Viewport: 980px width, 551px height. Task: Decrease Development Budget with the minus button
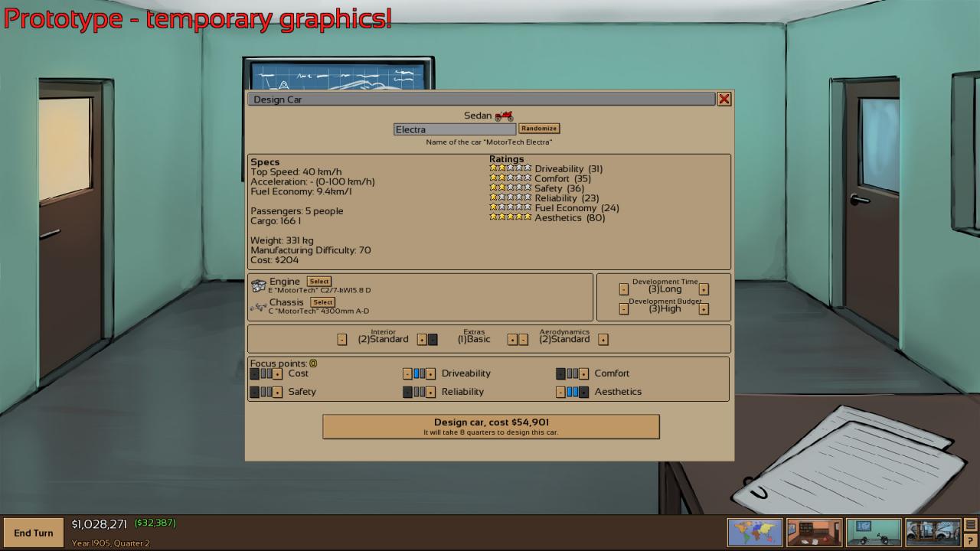click(x=624, y=308)
